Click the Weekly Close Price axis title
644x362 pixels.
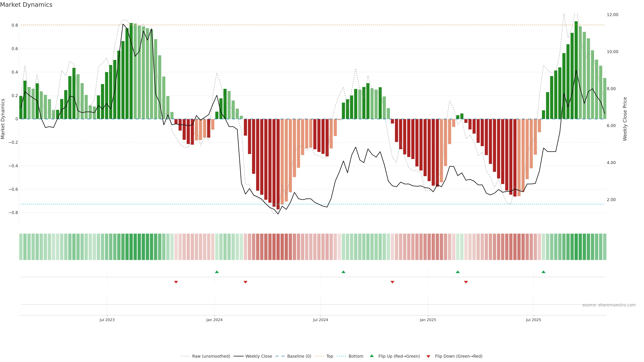pos(625,119)
